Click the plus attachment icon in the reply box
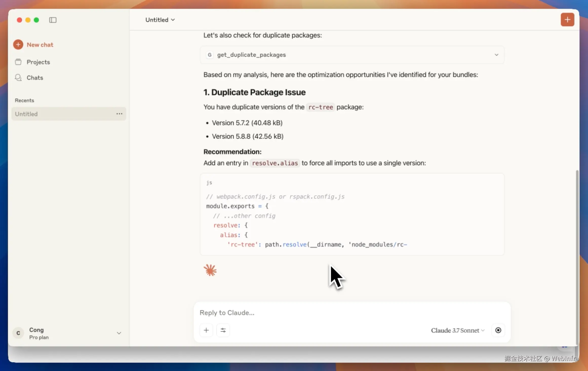 tap(206, 330)
